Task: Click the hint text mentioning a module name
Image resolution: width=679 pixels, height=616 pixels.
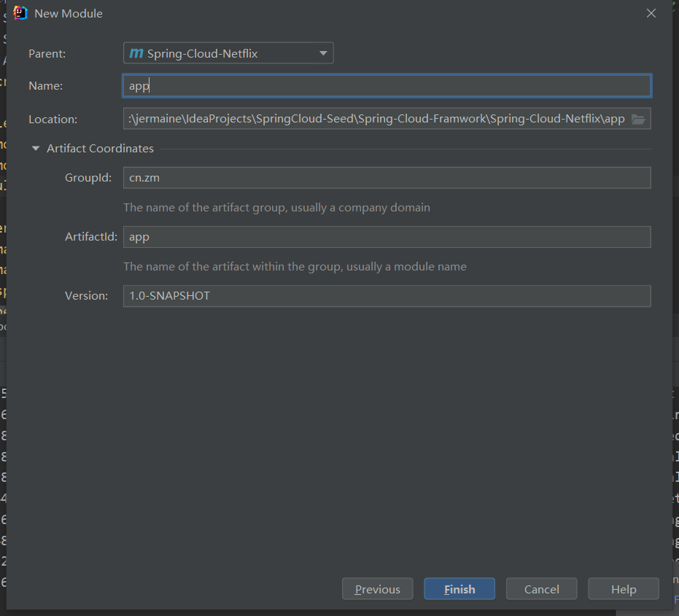Action: click(295, 267)
